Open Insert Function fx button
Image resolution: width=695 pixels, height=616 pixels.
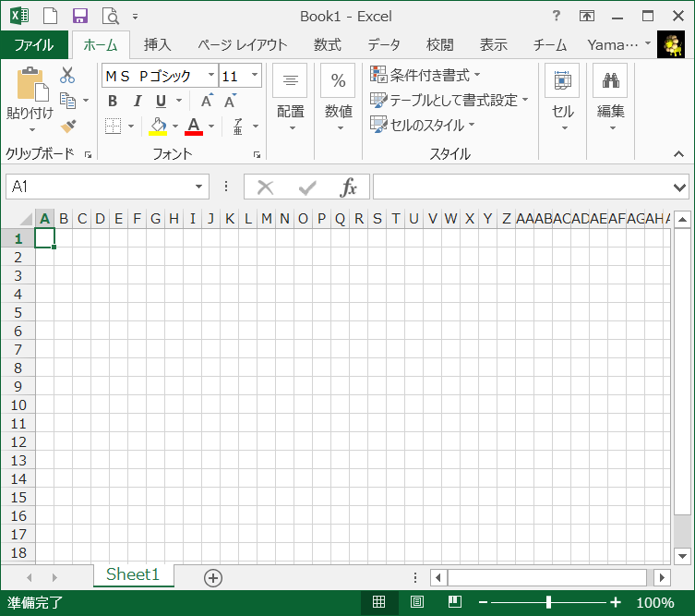[x=348, y=187]
